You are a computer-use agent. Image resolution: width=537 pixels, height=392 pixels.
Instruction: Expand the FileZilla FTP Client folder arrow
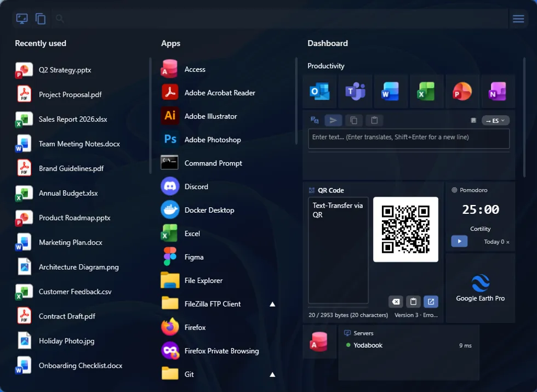272,304
